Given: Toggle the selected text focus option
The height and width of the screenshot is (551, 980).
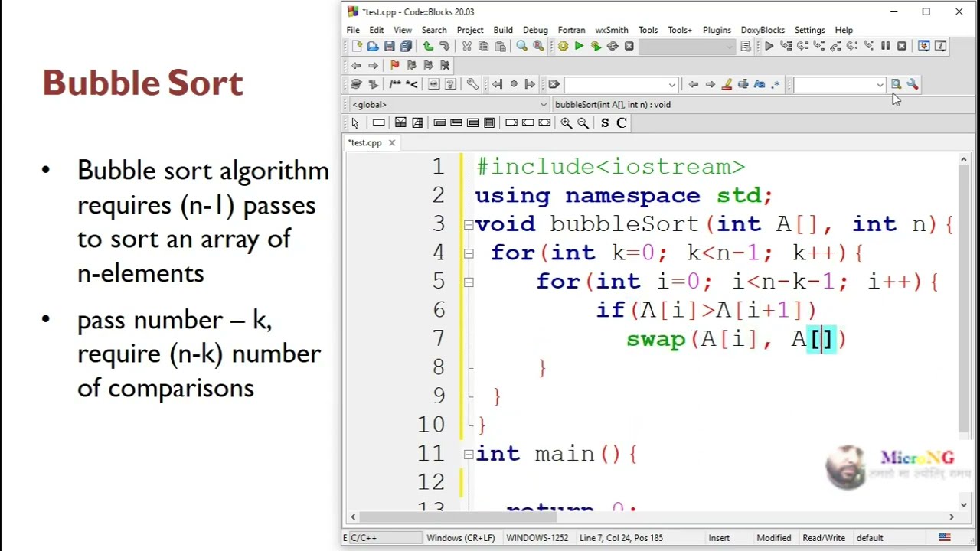Looking at the screenshot, I should (743, 85).
